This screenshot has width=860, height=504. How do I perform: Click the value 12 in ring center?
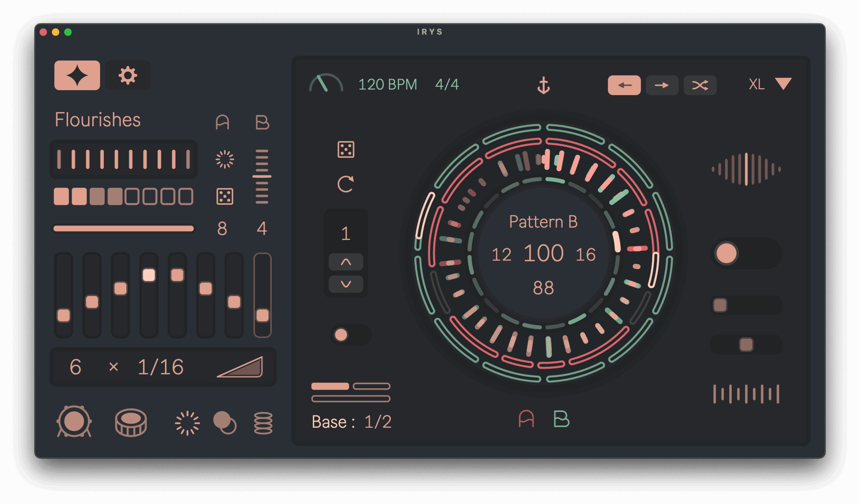tap(501, 255)
